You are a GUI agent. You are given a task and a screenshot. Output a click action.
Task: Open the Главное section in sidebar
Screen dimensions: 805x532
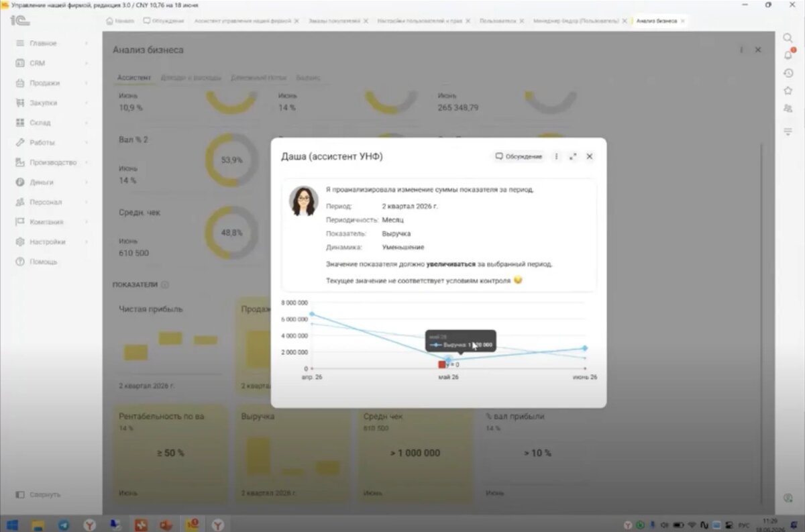click(x=43, y=44)
